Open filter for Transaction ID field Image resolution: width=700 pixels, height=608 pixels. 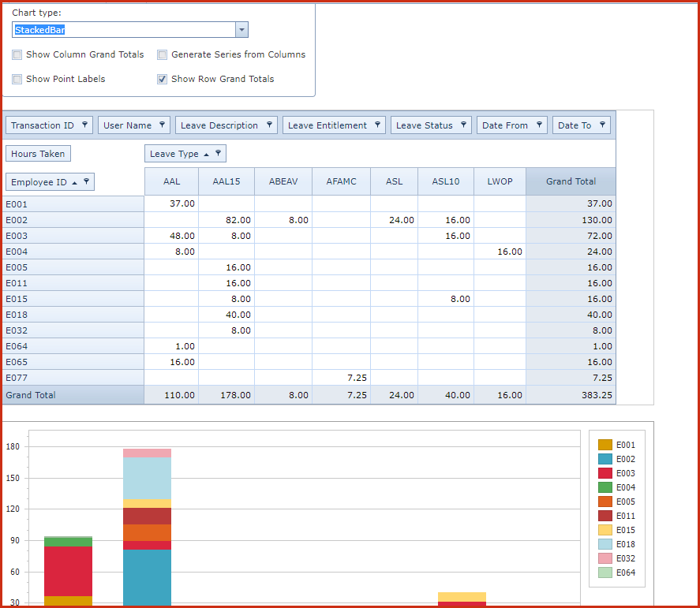tap(84, 125)
